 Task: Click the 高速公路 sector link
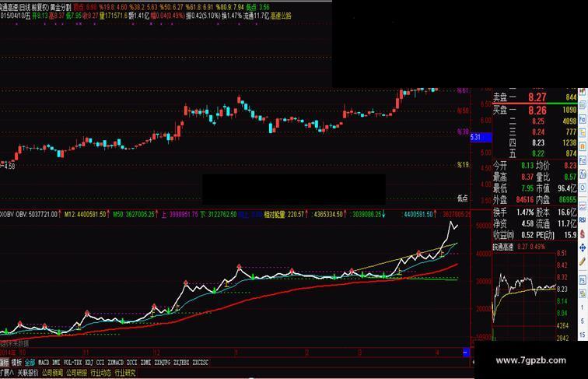click(281, 16)
